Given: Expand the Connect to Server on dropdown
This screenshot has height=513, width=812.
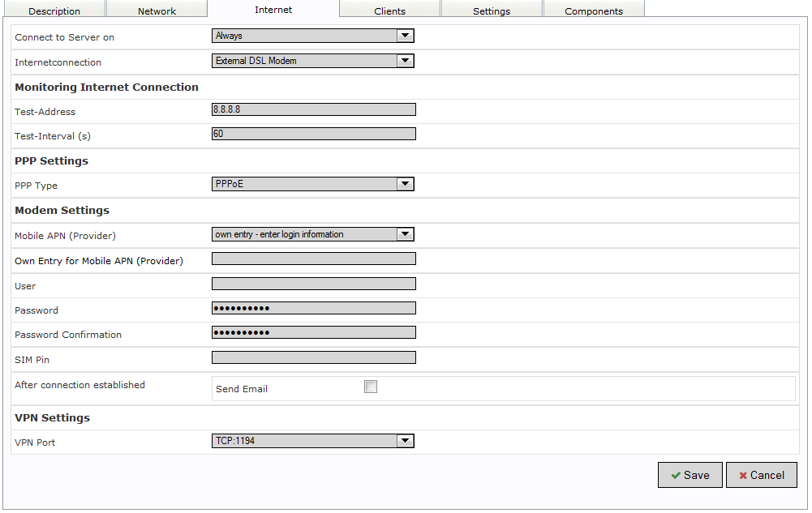Looking at the screenshot, I should pyautogui.click(x=312, y=36).
